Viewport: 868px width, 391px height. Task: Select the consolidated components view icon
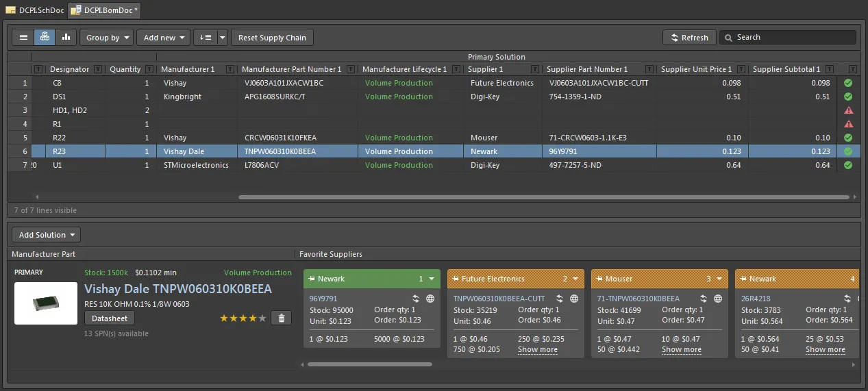click(45, 38)
